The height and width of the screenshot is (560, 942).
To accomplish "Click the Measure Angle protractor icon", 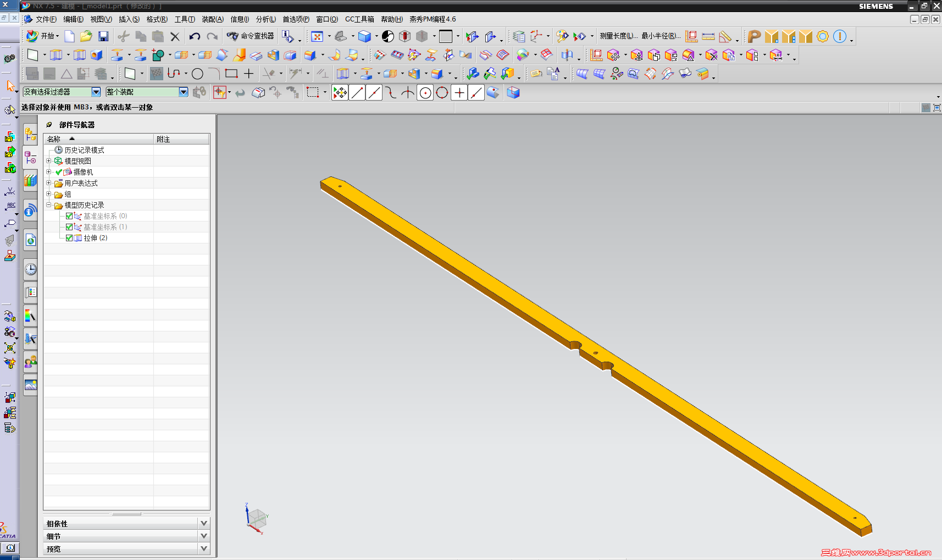I will [725, 36].
